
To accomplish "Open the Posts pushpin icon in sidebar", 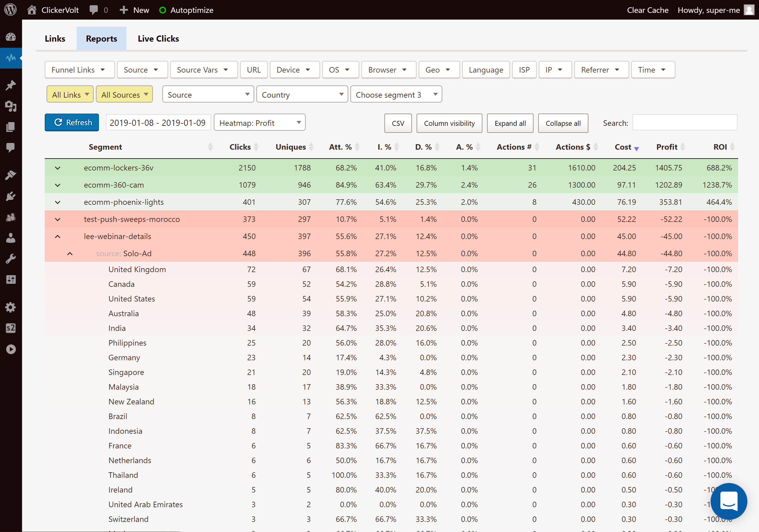I will tap(11, 85).
